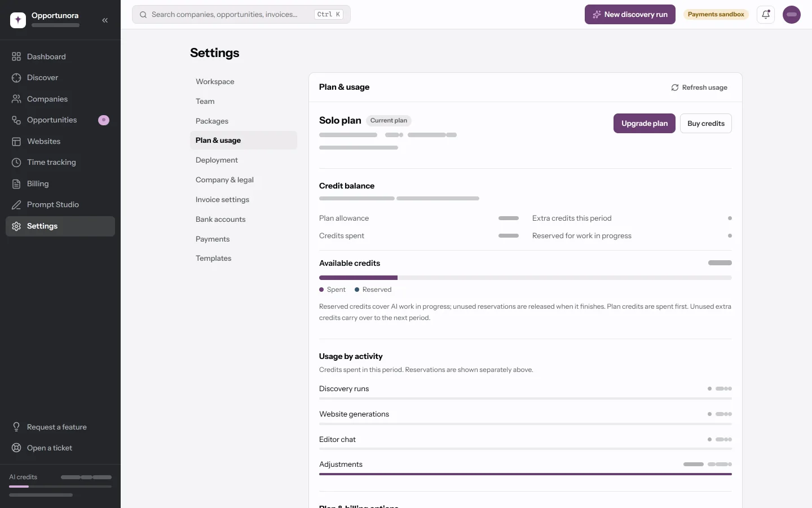
Task: Click the Dashboard grid icon
Action: [16, 56]
